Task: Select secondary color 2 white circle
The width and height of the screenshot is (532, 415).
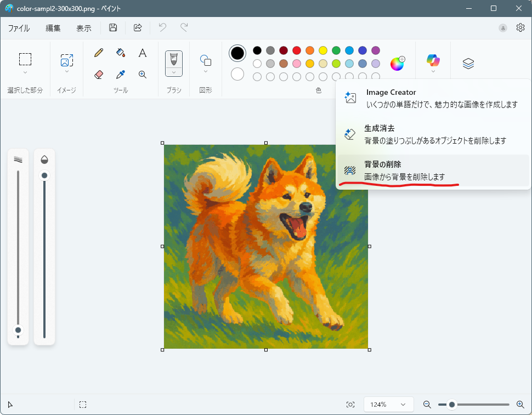Action: pyautogui.click(x=237, y=74)
